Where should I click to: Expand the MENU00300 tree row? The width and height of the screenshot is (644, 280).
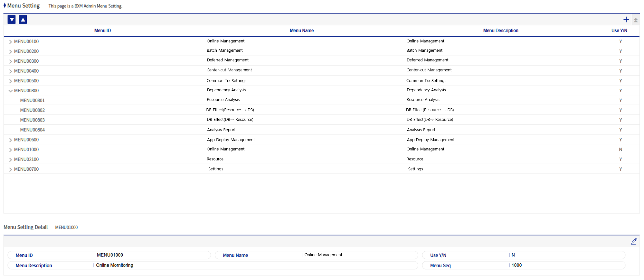[x=10, y=61]
